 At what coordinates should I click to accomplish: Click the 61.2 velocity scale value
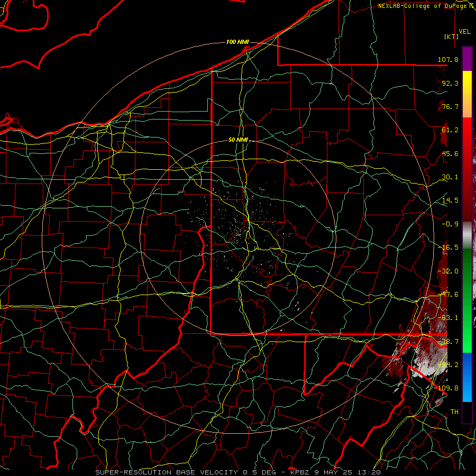coord(450,130)
